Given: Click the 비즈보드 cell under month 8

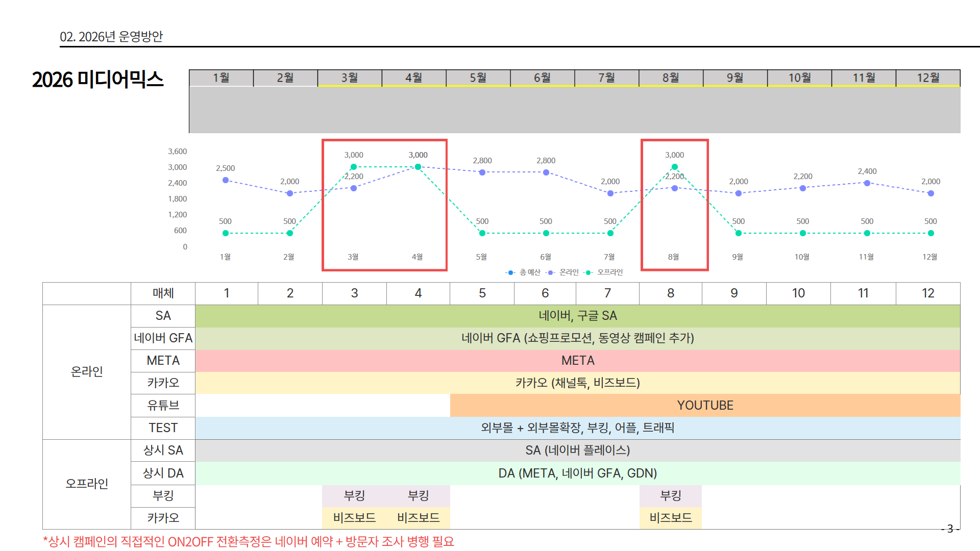Looking at the screenshot, I should [x=670, y=518].
